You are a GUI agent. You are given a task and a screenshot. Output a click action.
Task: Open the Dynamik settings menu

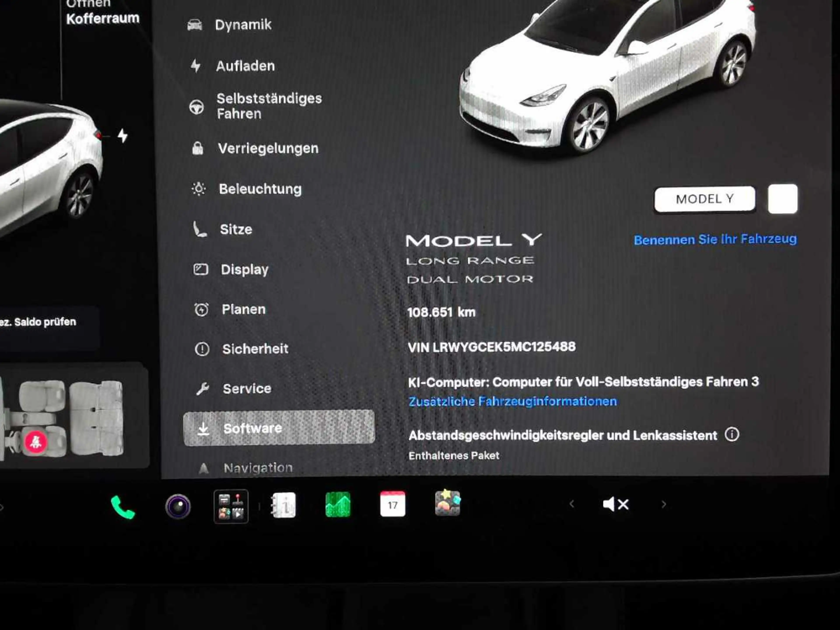(243, 25)
